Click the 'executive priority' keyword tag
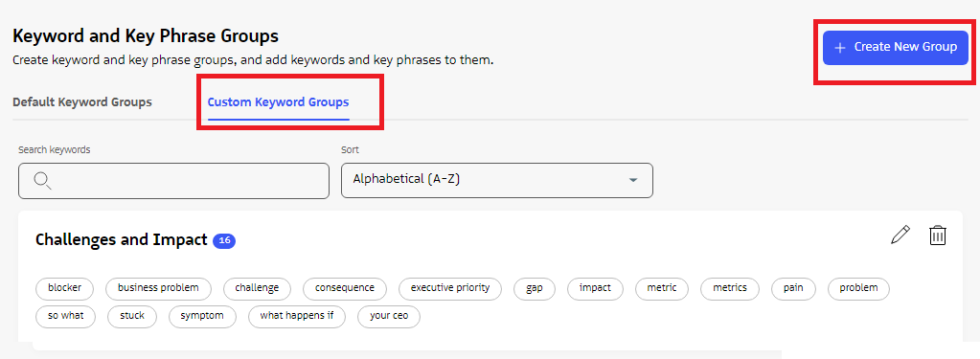Image resolution: width=980 pixels, height=359 pixels. [x=450, y=288]
